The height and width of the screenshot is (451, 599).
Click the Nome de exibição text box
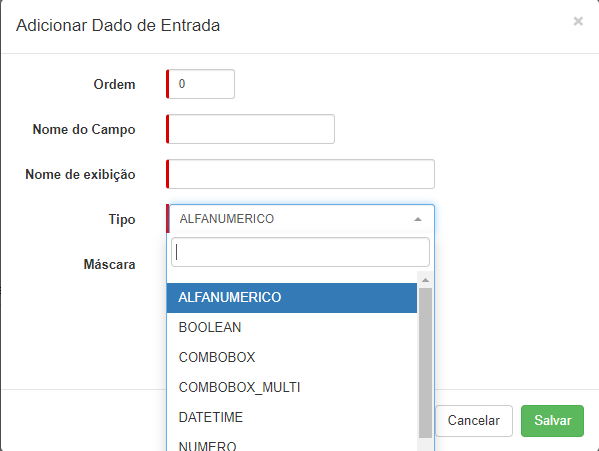[x=301, y=174]
